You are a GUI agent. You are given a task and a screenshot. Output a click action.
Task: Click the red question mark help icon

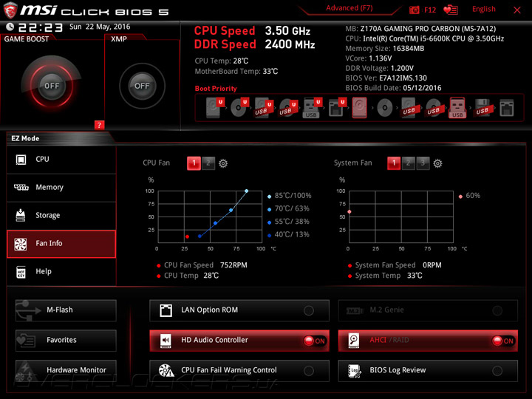[x=99, y=125]
